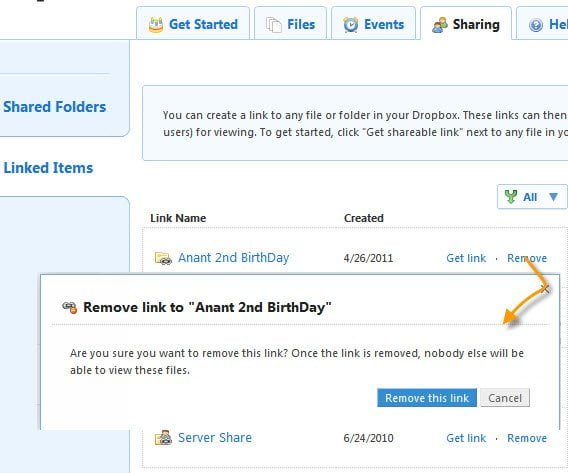Confirm with Remove this link button

point(427,398)
